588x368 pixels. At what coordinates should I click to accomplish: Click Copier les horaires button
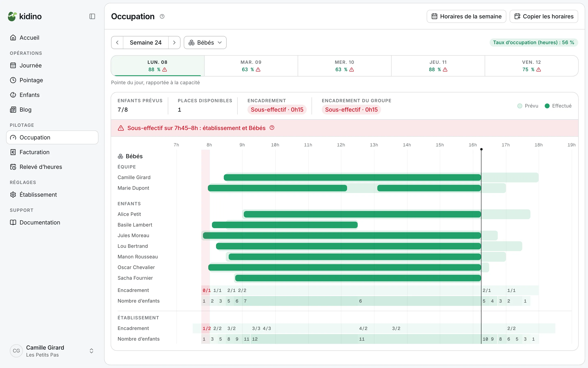pyautogui.click(x=543, y=16)
